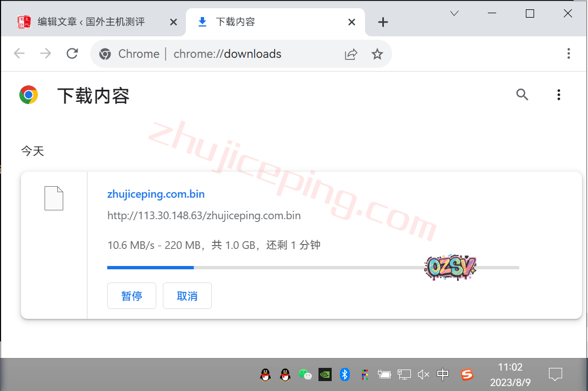Cancel the download with 取消 button
Image resolution: width=588 pixels, height=391 pixels.
(187, 296)
